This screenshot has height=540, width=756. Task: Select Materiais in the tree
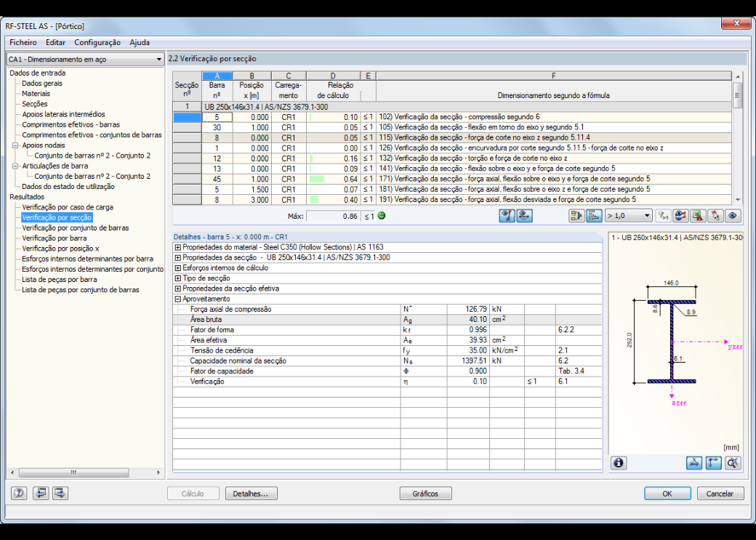click(x=36, y=94)
